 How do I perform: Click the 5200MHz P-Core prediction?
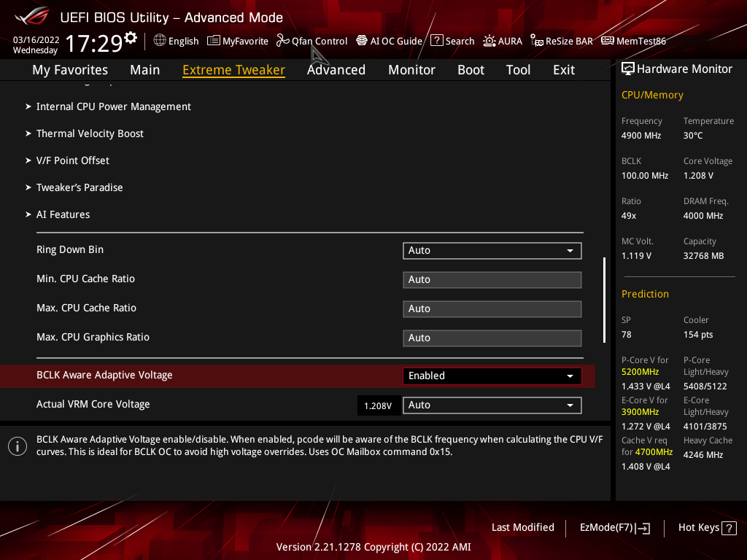tap(640, 372)
